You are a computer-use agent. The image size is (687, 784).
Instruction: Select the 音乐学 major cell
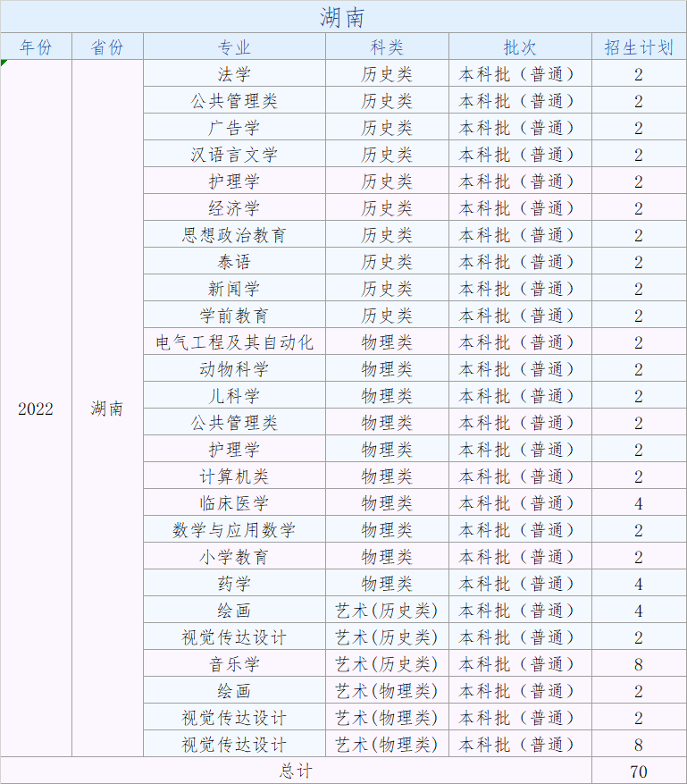click(234, 664)
